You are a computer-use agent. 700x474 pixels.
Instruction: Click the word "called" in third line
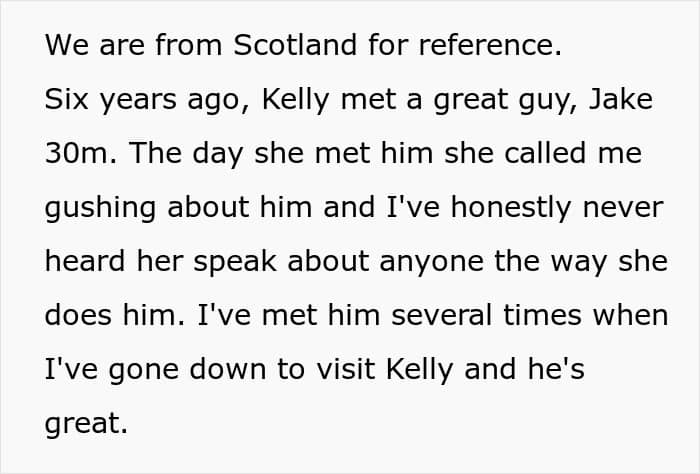545,153
